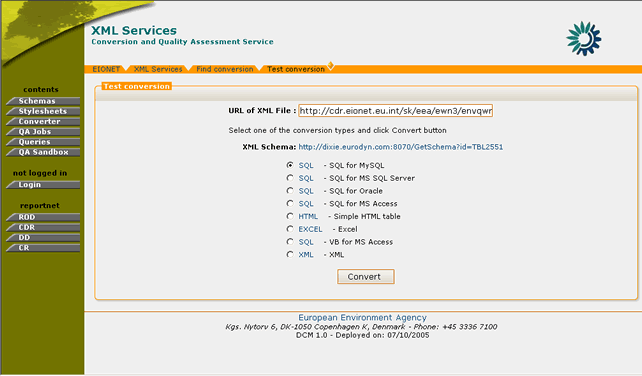642x376 pixels.
Task: Open QA Sandbox in the sidebar
Action: [43, 152]
